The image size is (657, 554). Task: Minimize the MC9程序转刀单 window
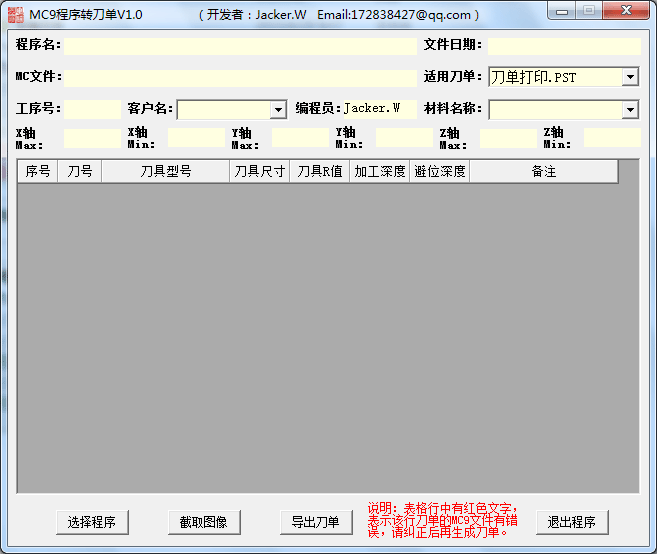pyautogui.click(x=561, y=11)
